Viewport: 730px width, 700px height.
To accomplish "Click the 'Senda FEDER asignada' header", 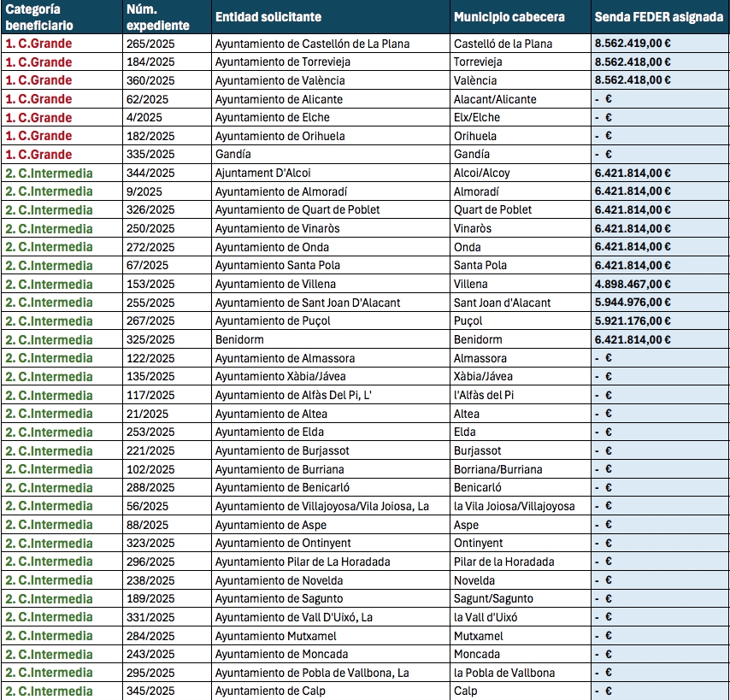I will [658, 17].
